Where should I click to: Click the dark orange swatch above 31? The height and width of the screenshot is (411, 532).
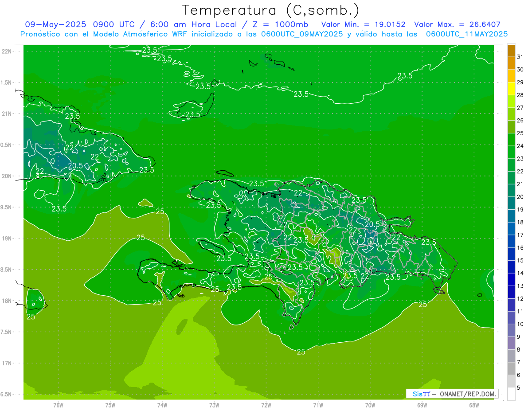(511, 51)
